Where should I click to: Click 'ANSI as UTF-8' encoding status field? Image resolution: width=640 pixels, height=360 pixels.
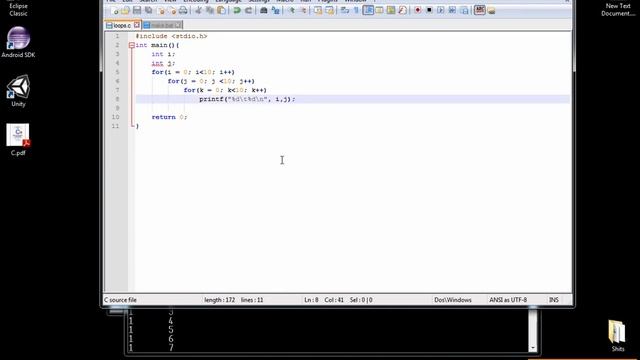508,300
